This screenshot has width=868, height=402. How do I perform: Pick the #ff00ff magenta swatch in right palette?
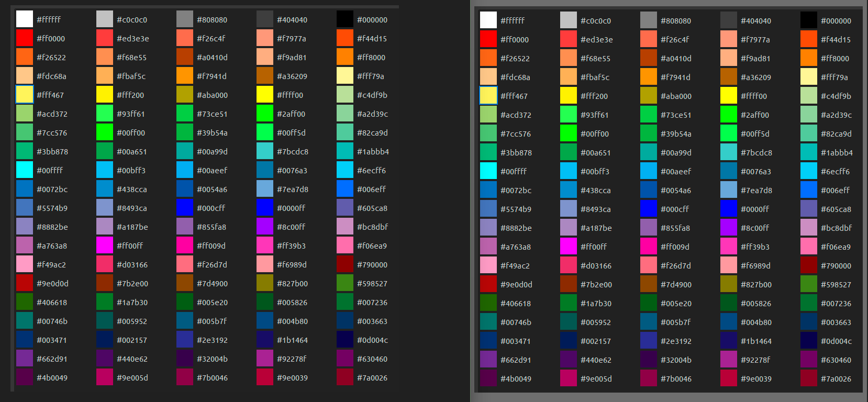tap(569, 247)
